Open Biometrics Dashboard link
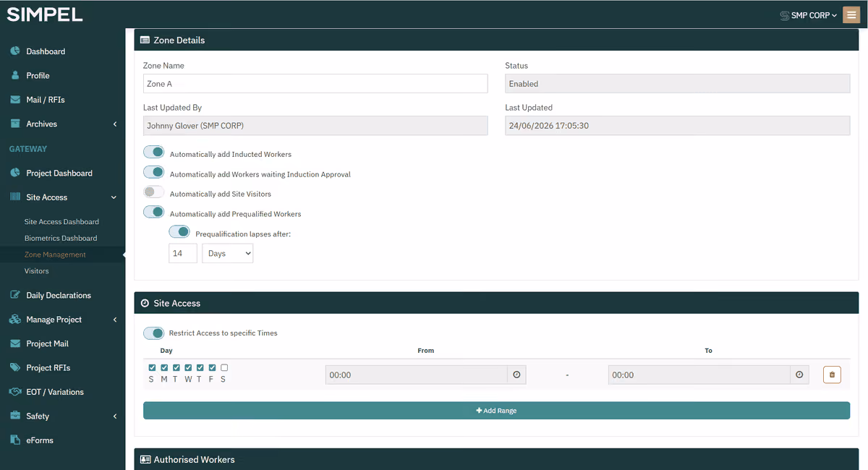Image resolution: width=868 pixels, height=470 pixels. pos(61,238)
